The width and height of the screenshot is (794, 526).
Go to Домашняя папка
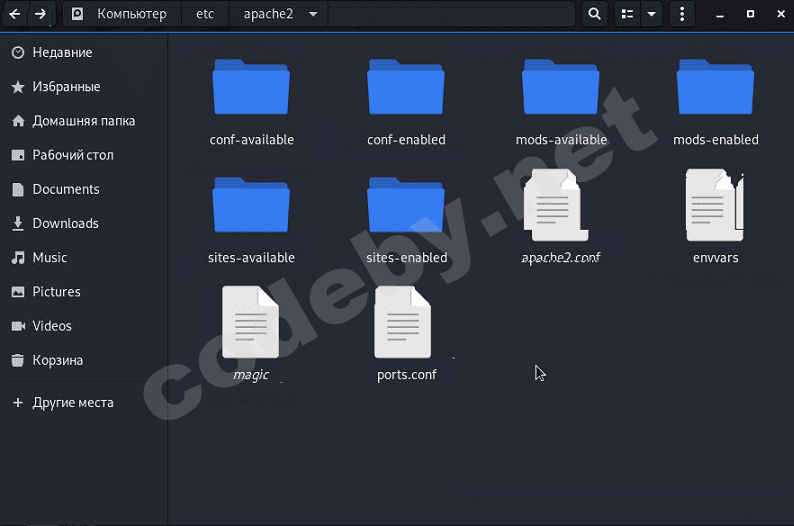click(x=84, y=121)
